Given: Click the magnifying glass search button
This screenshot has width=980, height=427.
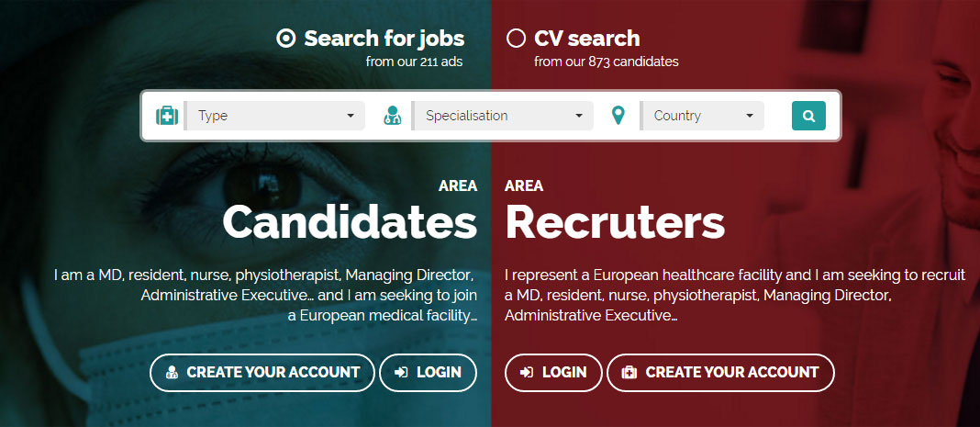Looking at the screenshot, I should click(x=808, y=116).
